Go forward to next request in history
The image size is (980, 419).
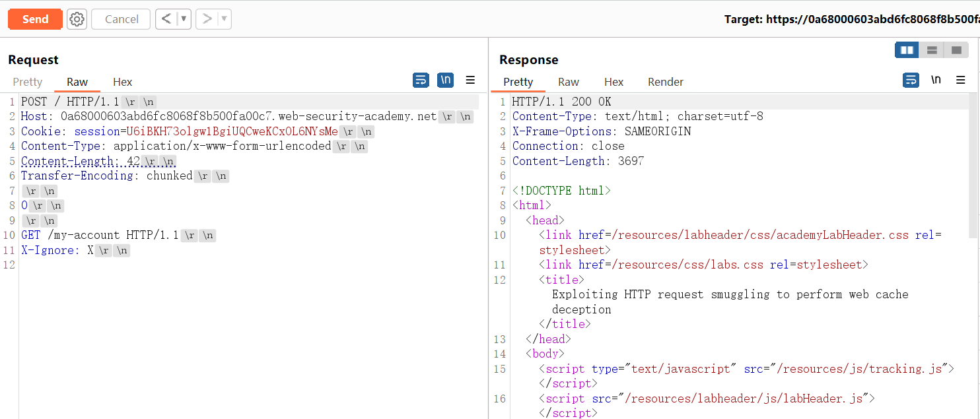coord(207,19)
